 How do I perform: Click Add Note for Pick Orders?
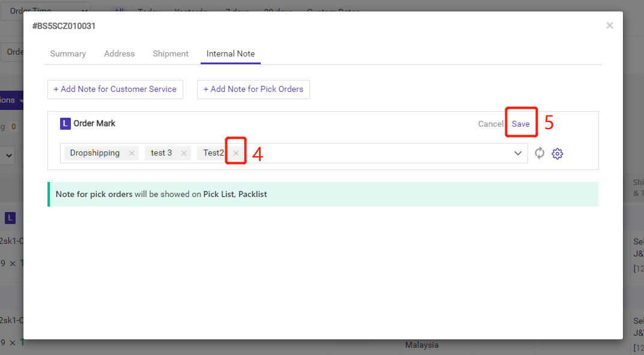254,89
